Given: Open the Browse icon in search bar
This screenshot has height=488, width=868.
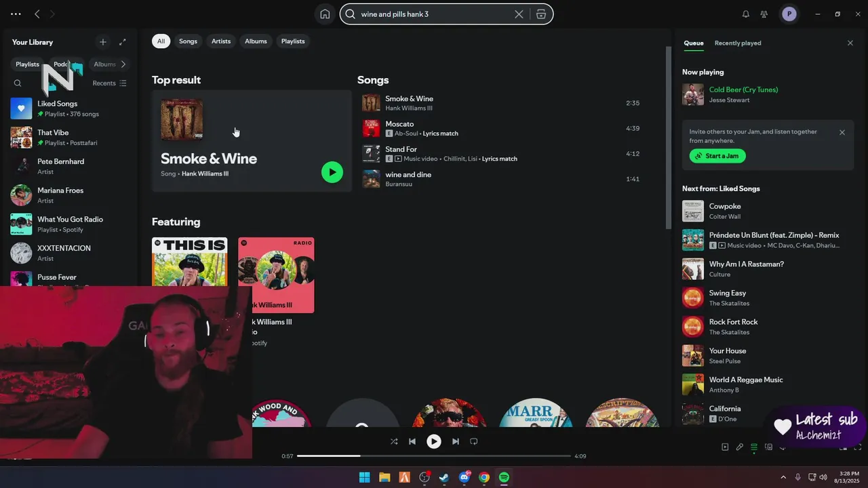Looking at the screenshot, I should tap(541, 14).
